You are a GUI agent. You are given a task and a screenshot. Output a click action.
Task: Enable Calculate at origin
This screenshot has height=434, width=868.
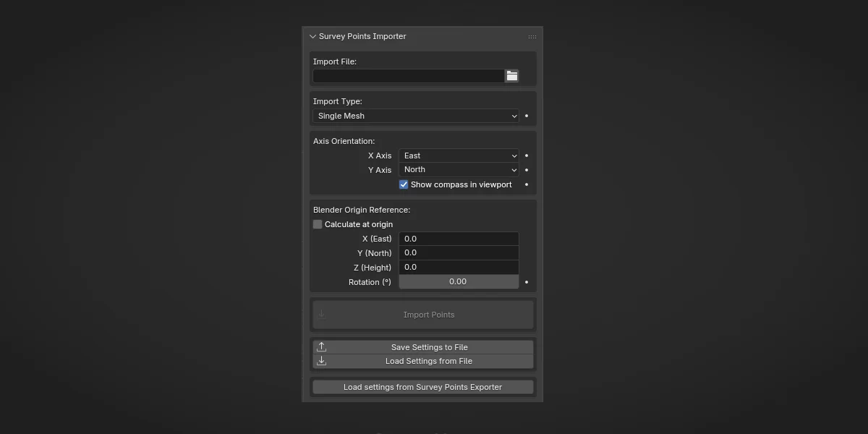point(317,224)
